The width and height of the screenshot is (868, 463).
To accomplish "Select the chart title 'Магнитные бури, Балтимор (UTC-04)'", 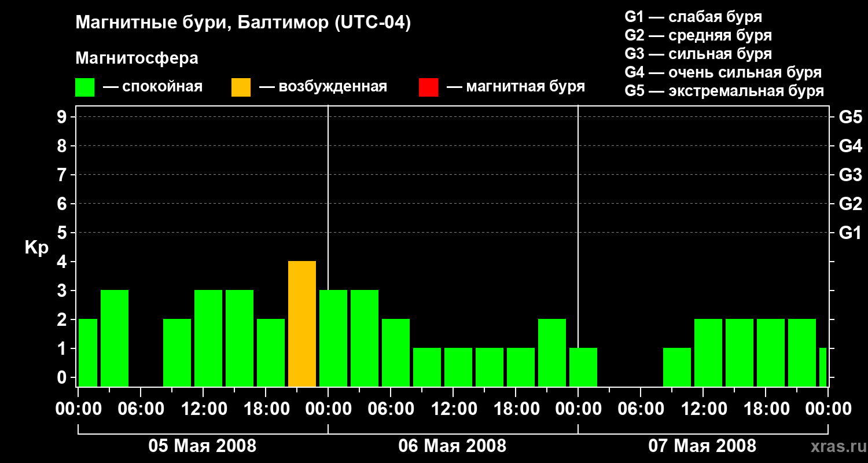I will (243, 23).
